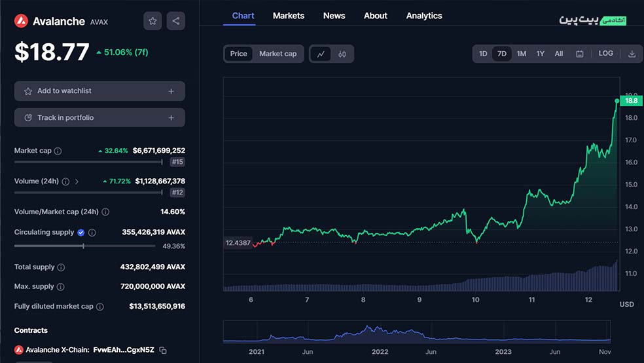Click the Avalanche X-Chain logo icon
Viewport: 644px width, 363px height.
click(x=18, y=350)
